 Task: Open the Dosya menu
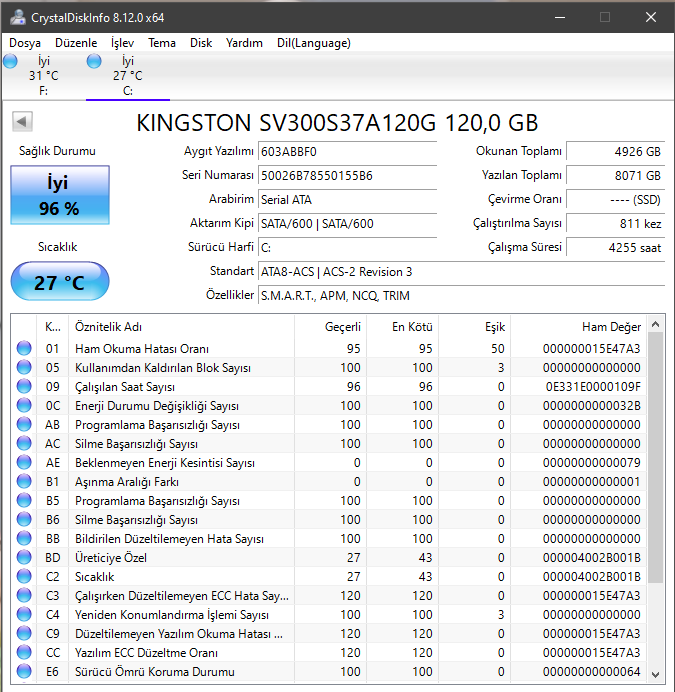point(25,43)
